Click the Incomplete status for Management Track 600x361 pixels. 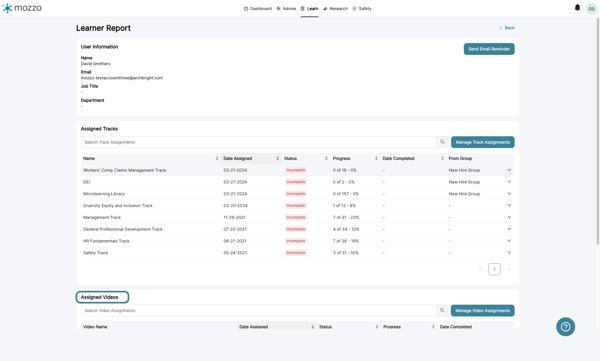pyautogui.click(x=296, y=217)
